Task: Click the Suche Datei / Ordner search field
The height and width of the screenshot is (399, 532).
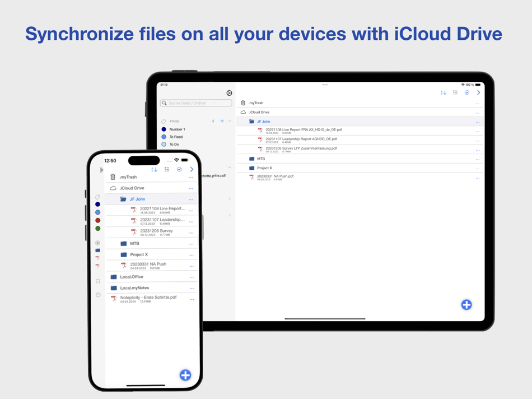Action: [x=196, y=103]
